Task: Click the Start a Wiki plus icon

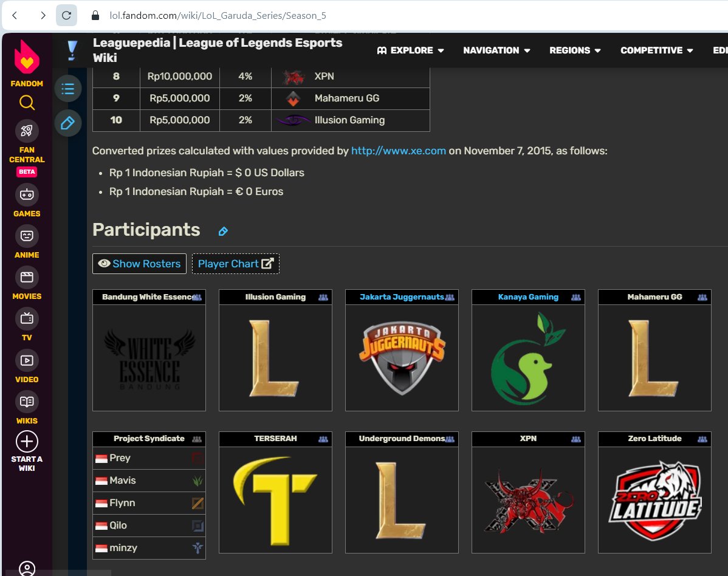Action: (27, 441)
